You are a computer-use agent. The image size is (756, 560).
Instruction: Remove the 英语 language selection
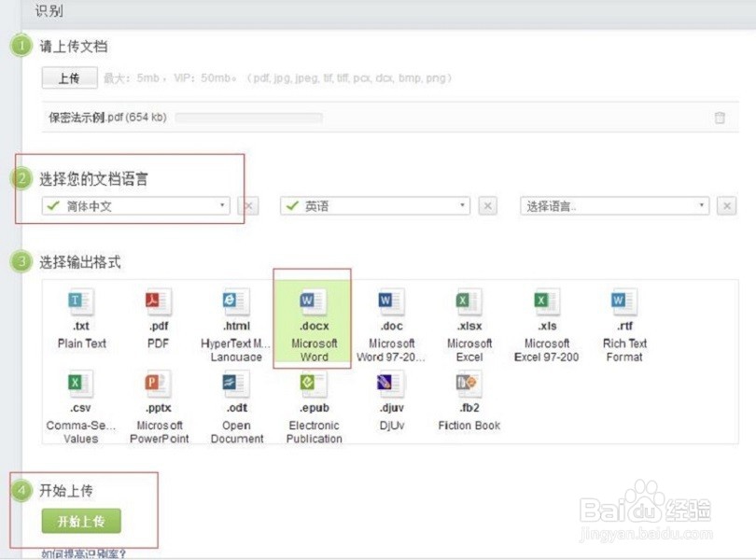pos(487,206)
